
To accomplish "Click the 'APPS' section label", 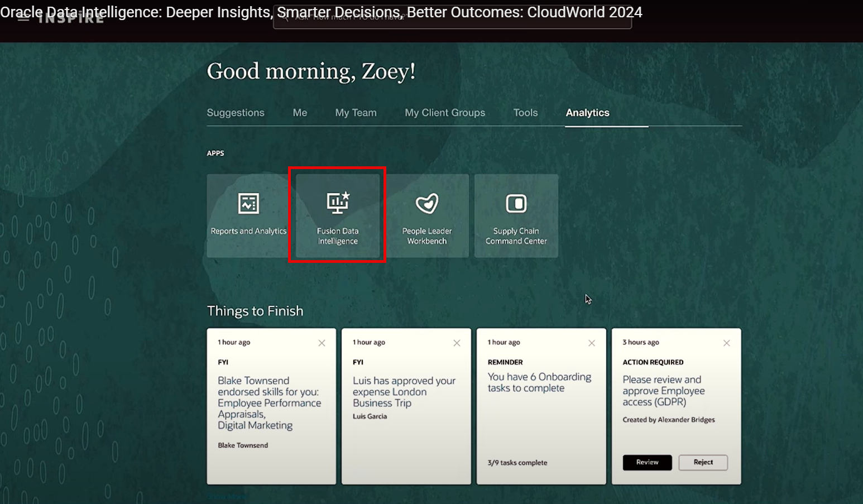I will [215, 153].
